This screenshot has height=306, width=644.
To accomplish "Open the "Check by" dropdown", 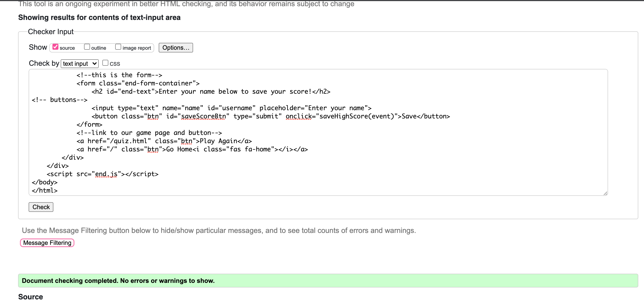I will pos(79,63).
